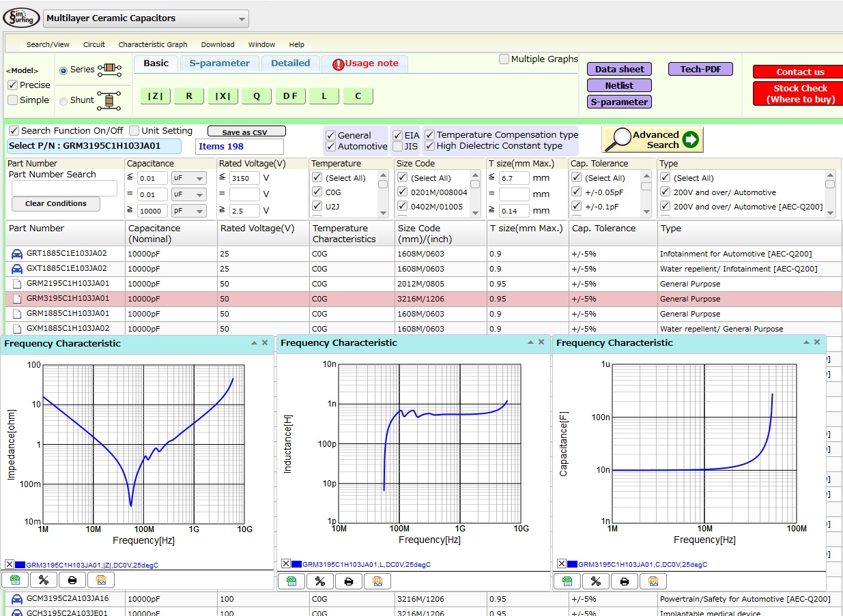The image size is (843, 616).
Task: Open the Search/View menu
Action: click(48, 44)
